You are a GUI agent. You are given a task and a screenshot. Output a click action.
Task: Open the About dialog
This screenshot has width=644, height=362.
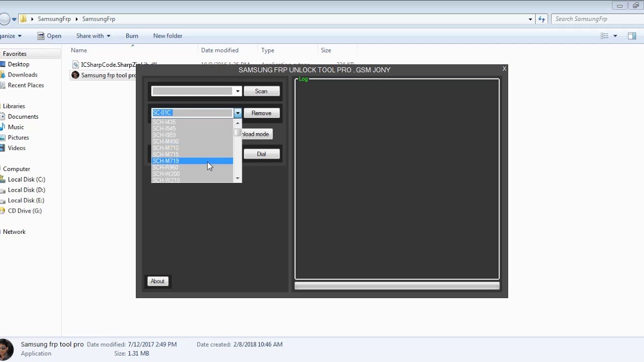(157, 281)
